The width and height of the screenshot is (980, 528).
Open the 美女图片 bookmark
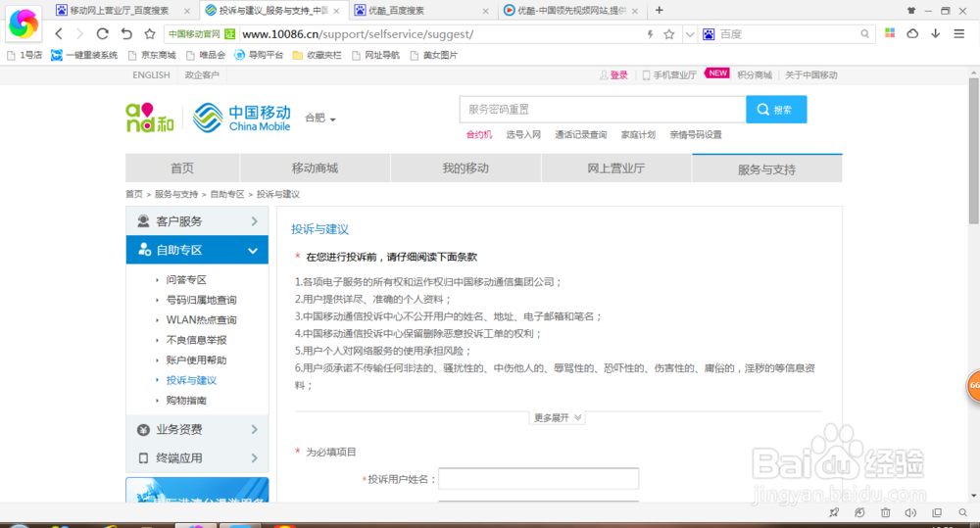point(434,55)
